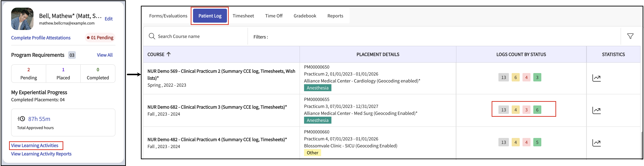Viewport: 644px width, 166px height.
Task: Open View Learning Activity Reports
Action: coord(41,154)
